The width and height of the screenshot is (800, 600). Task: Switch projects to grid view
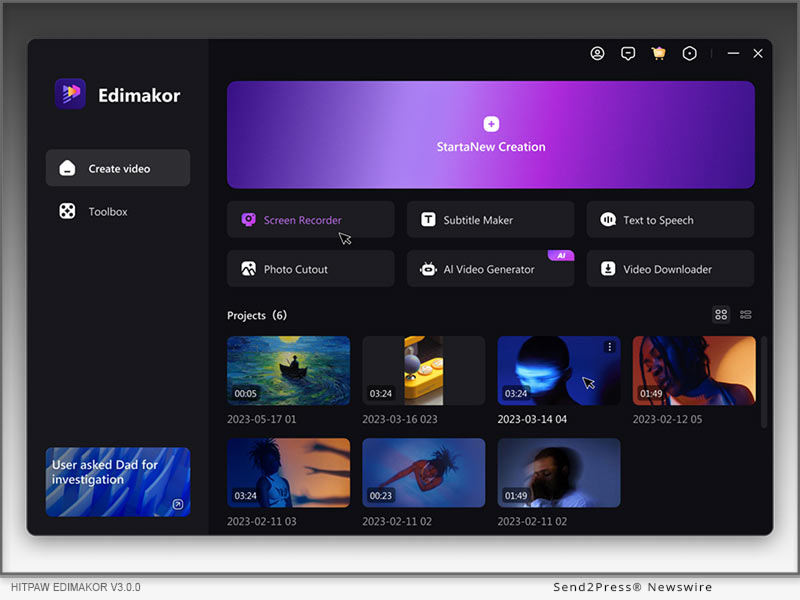tap(721, 315)
